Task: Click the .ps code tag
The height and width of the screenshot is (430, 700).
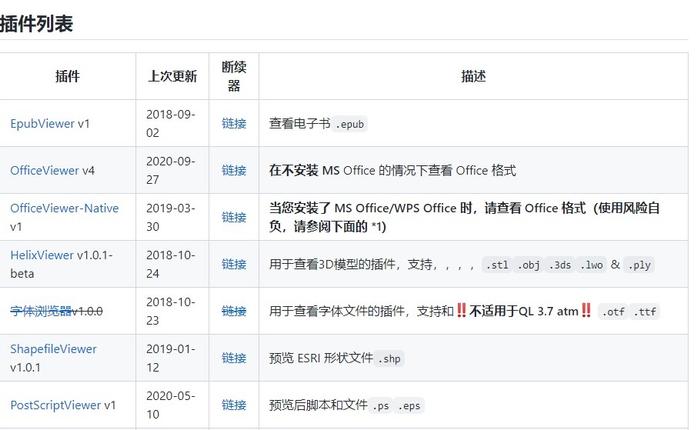Action: pos(381,405)
